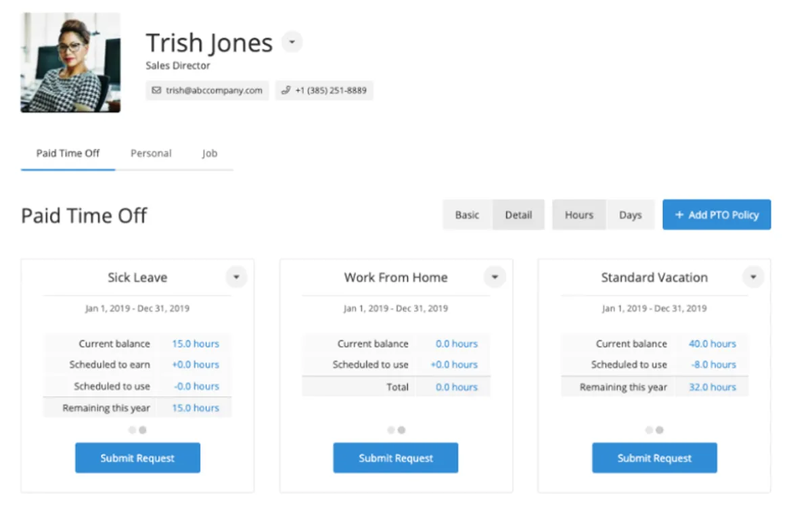Click the Sick Leave card title

pos(137,277)
